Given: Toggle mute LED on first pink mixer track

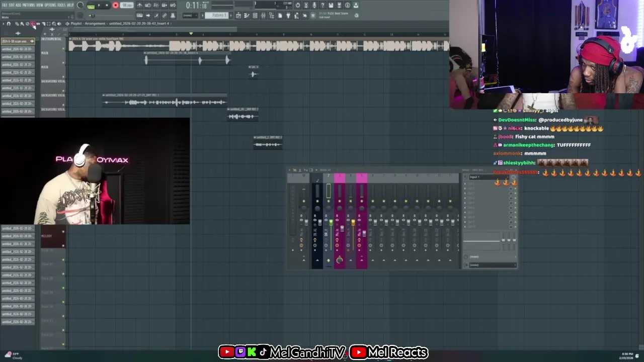Looking at the screenshot, I should click(x=340, y=201).
